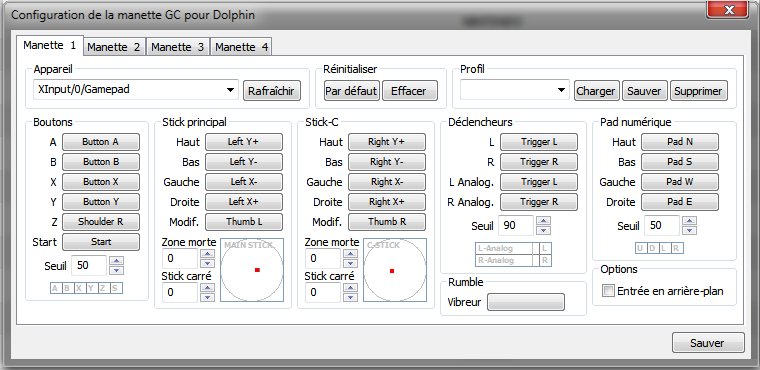The image size is (760, 370).
Task: Click Sauver in the Profil group
Action: 644,91
